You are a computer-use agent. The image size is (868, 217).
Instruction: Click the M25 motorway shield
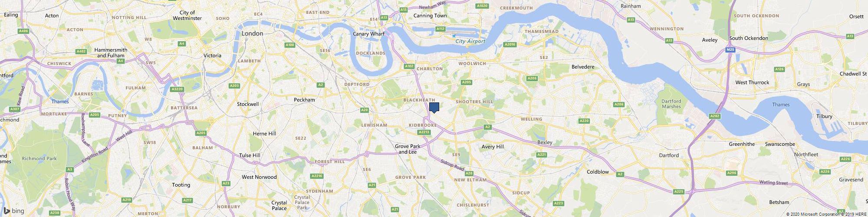point(730,50)
